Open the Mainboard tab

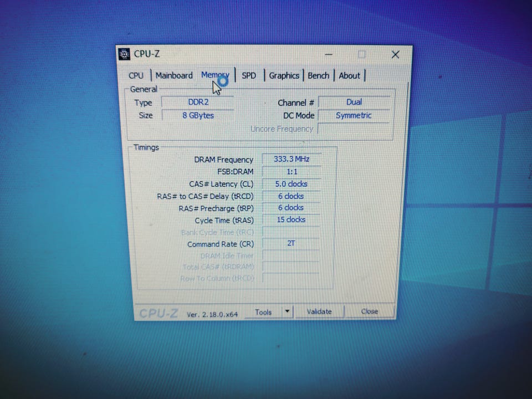pos(174,75)
